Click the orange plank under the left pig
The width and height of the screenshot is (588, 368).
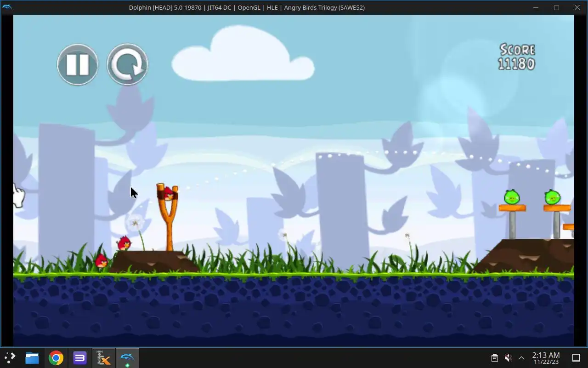click(512, 208)
